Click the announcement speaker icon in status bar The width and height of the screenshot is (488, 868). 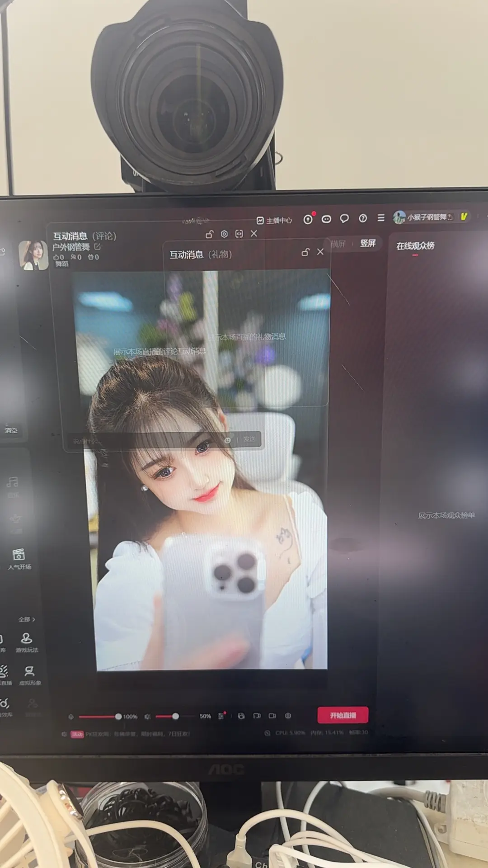click(64, 734)
